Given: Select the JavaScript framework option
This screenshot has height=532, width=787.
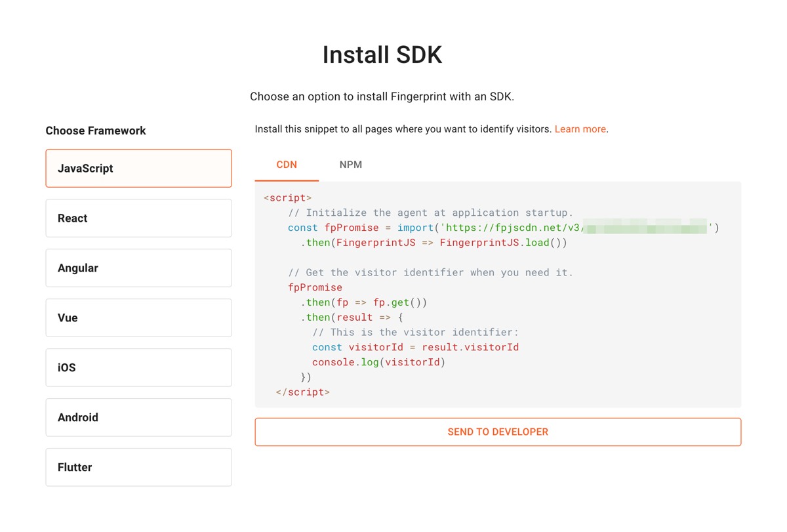Looking at the screenshot, I should tap(138, 168).
